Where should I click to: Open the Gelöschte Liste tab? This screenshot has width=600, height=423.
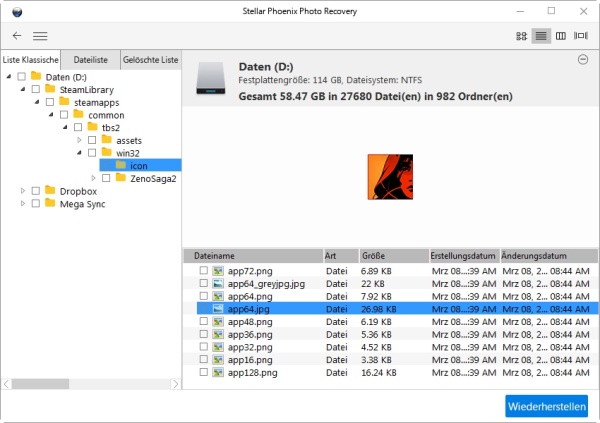pos(151,60)
